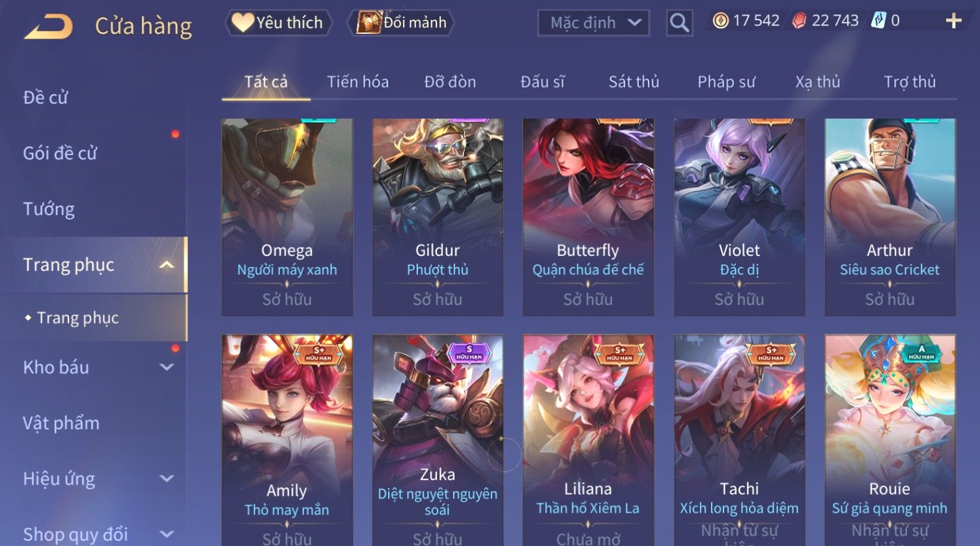Image resolution: width=980 pixels, height=546 pixels.
Task: Expand the Hiệu ứng sidebar section
Action: click(x=167, y=478)
